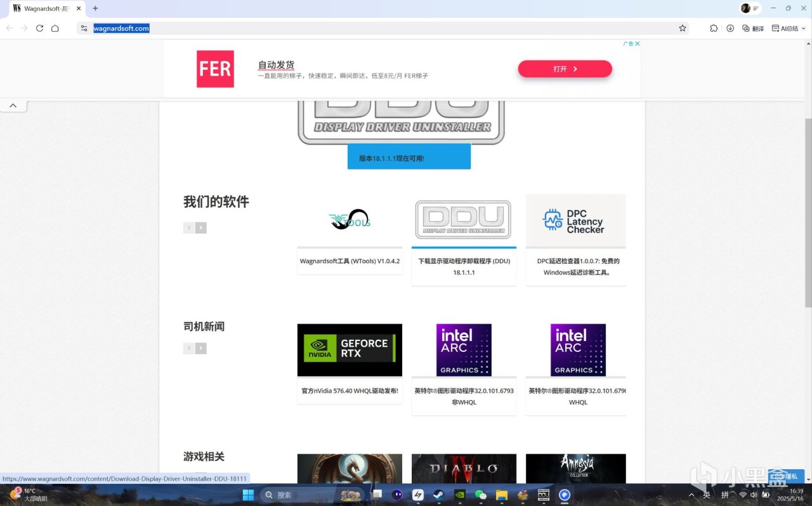Open NVIDIA app from the taskbar
812x506 pixels.
461,495
